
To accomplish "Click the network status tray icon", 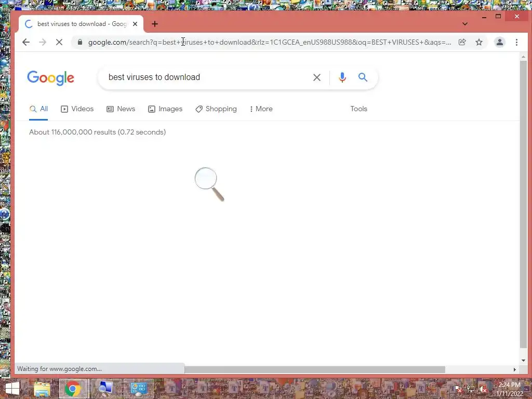I will pyautogui.click(x=471, y=389).
